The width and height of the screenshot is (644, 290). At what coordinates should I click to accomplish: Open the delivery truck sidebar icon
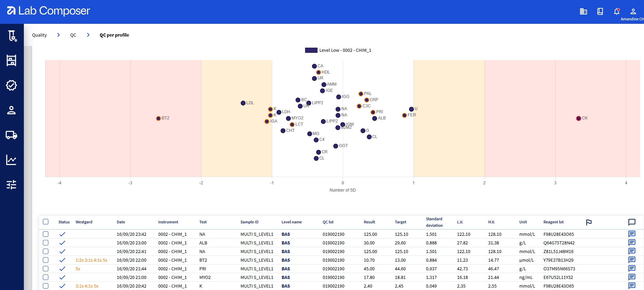[x=11, y=135]
